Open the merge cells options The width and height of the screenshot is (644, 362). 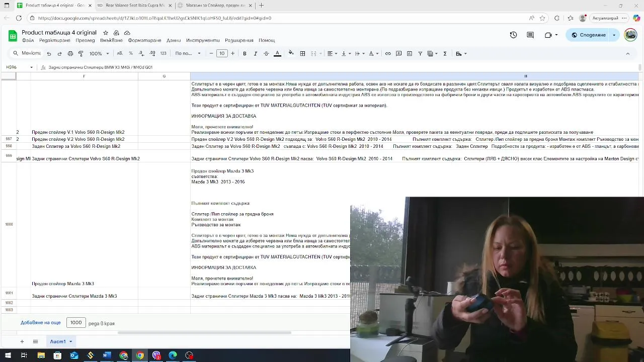point(315,54)
